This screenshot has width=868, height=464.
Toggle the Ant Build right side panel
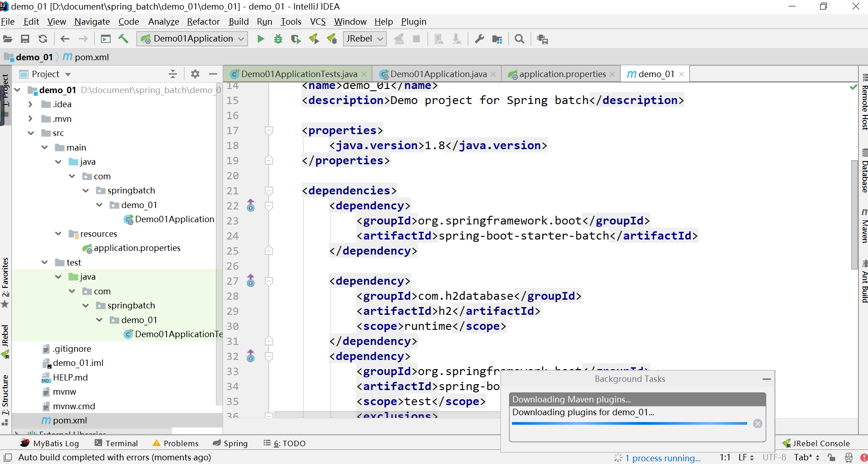tap(864, 281)
